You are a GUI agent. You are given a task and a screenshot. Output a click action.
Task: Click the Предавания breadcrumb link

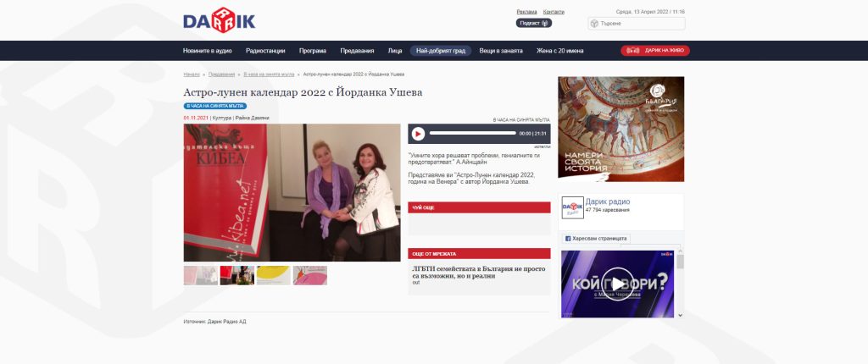221,74
